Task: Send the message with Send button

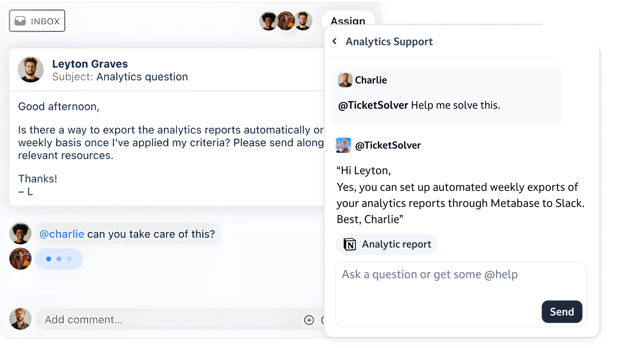Action: (x=562, y=311)
